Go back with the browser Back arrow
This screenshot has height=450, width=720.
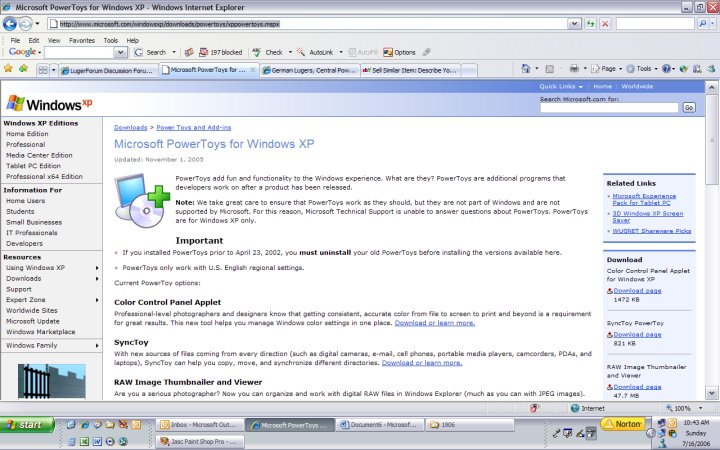(10, 23)
